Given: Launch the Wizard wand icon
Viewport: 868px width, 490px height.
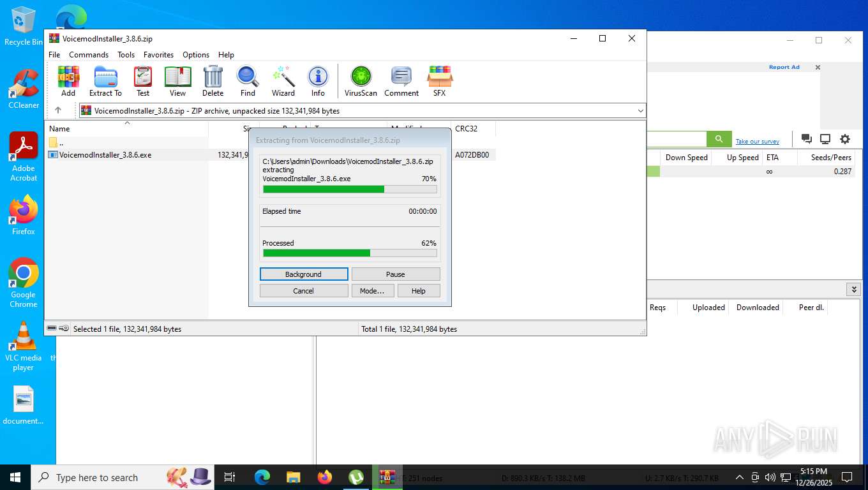Looking at the screenshot, I should coord(283,81).
